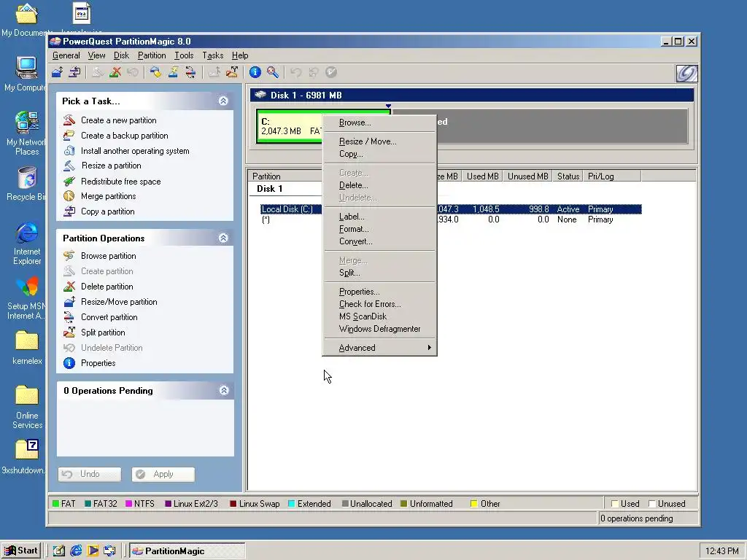
Task: Click the Status column header
Action: coord(568,176)
